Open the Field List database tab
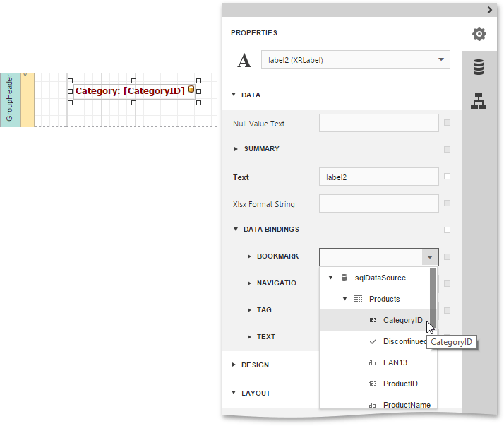Screen dimensions: 504x426 [x=479, y=67]
